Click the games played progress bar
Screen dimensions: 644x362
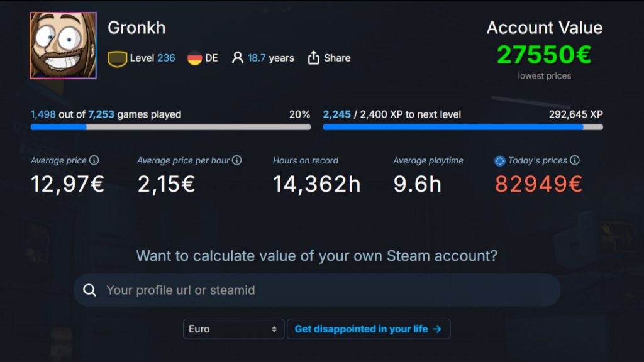pos(170,127)
